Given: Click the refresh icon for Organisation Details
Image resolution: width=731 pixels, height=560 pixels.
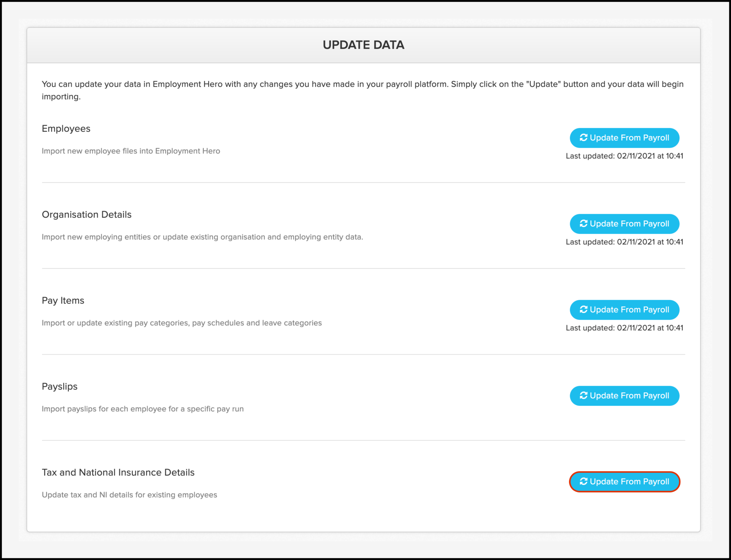Looking at the screenshot, I should 583,224.
